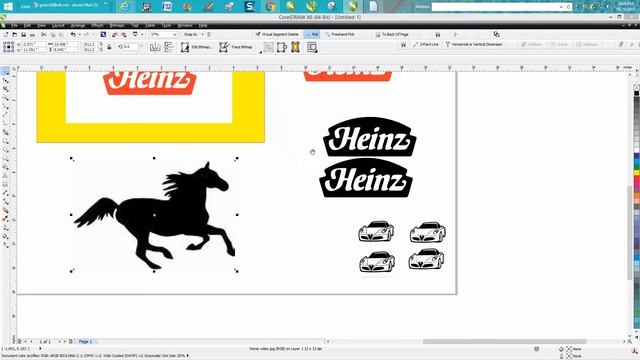The height and width of the screenshot is (360, 640).
Task: Click the lower black Heinz logo
Action: point(366,178)
